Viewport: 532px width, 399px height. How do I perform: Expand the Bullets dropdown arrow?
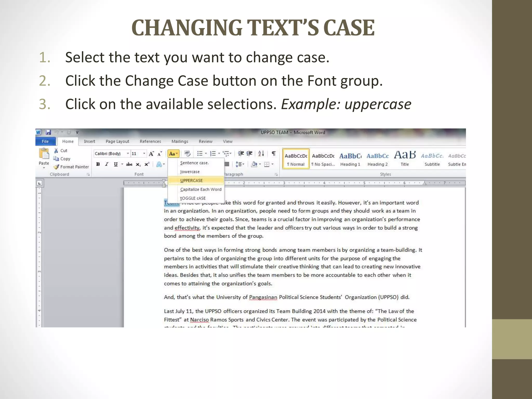[205, 154]
